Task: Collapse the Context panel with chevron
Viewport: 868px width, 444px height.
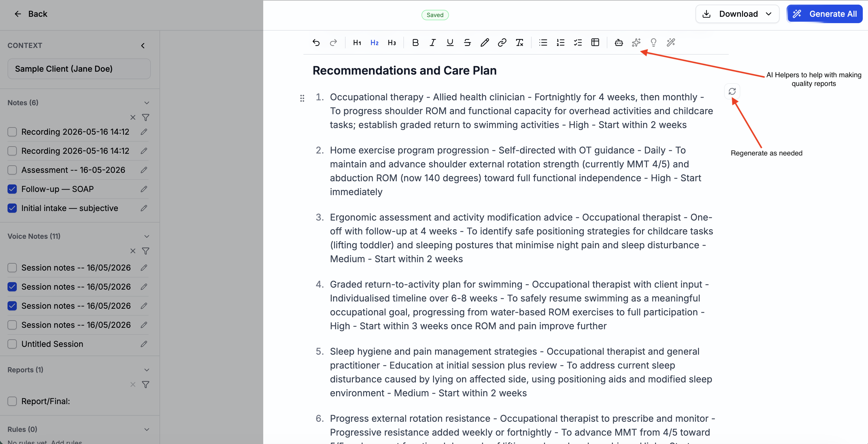Action: (x=143, y=45)
